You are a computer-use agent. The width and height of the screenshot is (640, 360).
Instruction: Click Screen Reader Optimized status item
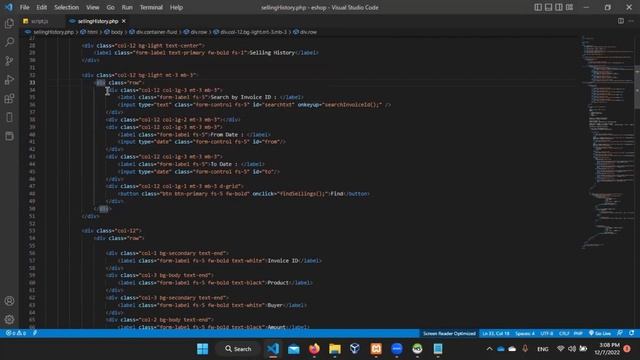coord(449,333)
